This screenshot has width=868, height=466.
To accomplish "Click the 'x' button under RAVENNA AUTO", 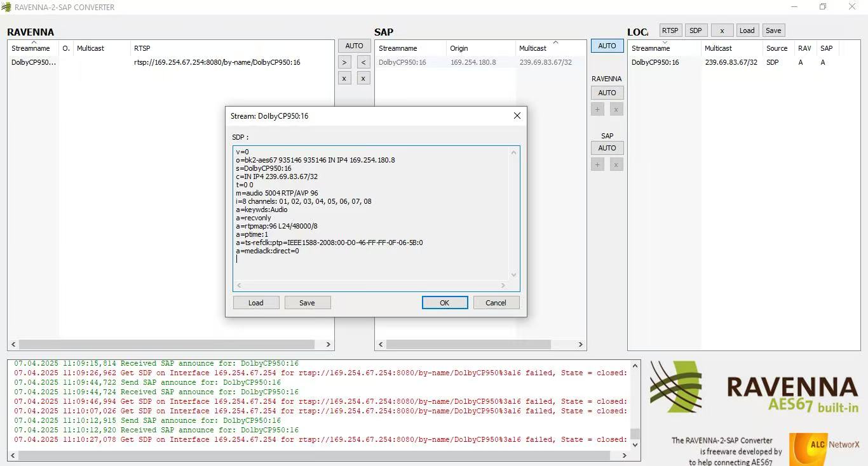I will (616, 109).
